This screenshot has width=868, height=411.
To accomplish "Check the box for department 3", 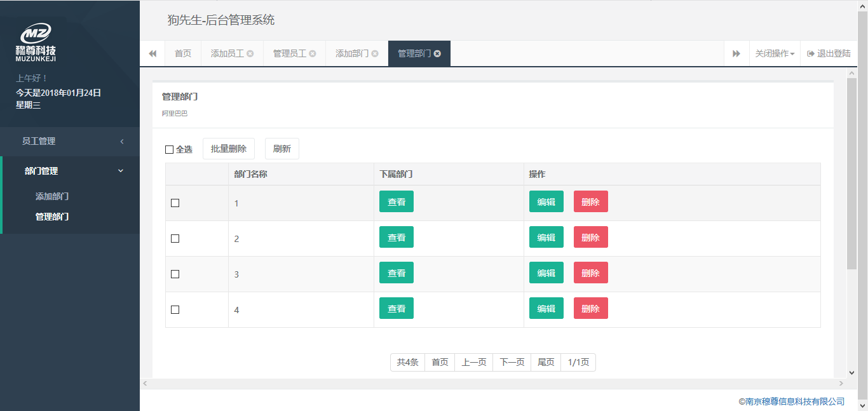I will coord(175,274).
